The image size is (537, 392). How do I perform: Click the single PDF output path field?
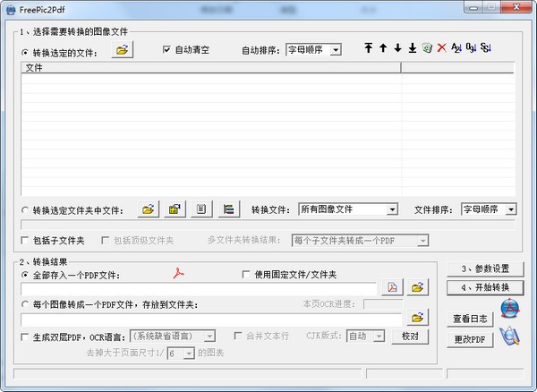pyautogui.click(x=199, y=288)
